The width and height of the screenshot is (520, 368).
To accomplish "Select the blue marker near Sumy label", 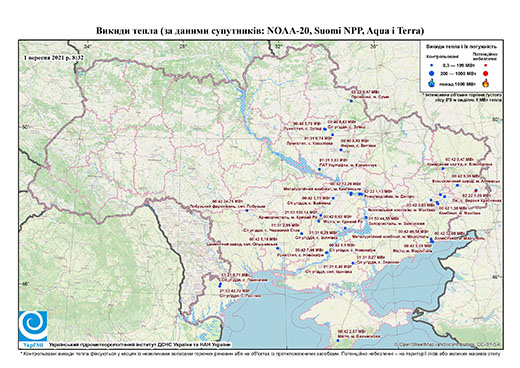I will (351, 101).
